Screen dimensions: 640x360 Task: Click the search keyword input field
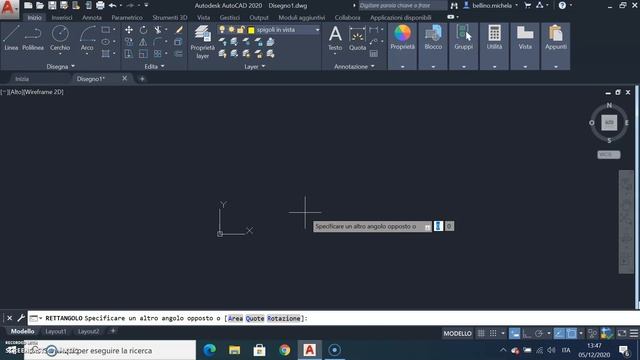[402, 5]
